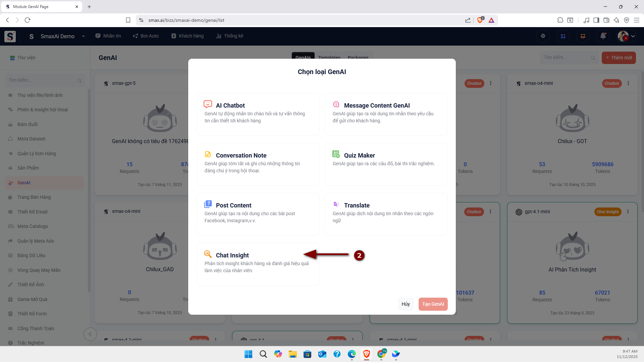Open the settings gear in top bar
The height and width of the screenshot is (362, 644).
pyautogui.click(x=543, y=36)
